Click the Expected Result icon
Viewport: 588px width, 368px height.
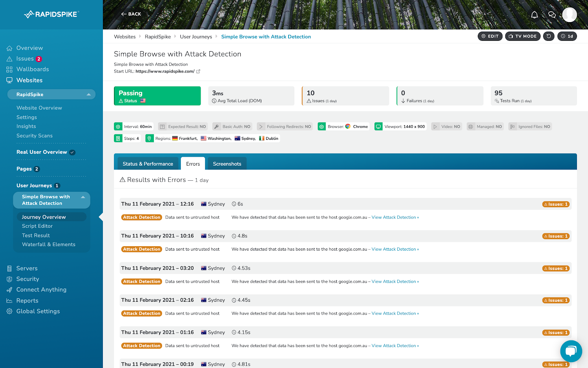pos(162,127)
